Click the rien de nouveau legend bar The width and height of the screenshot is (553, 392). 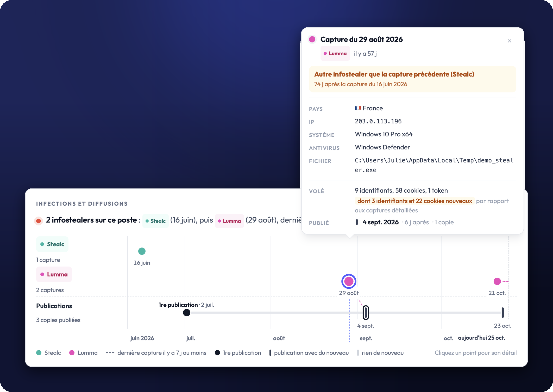358,353
